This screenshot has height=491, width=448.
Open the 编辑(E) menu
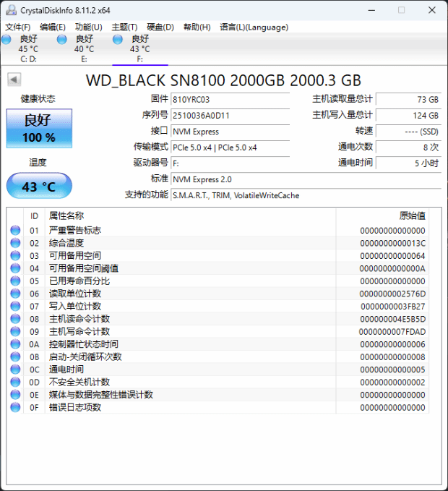53,27
